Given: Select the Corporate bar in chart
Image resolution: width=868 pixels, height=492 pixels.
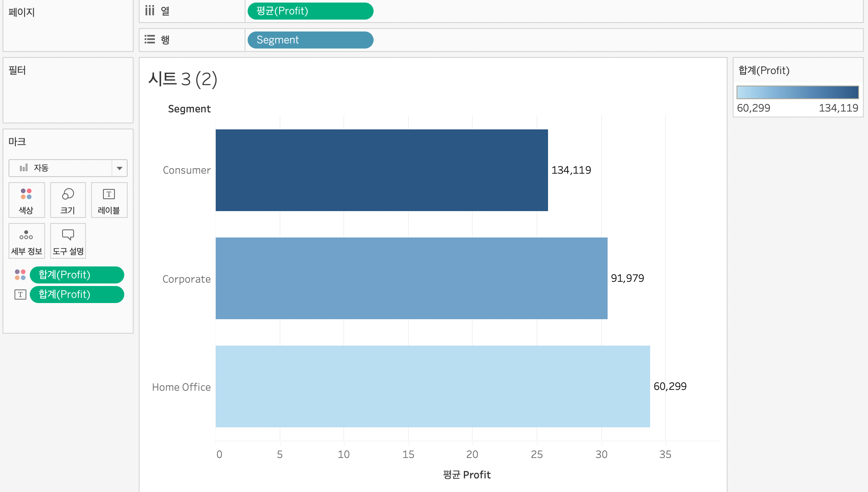Looking at the screenshot, I should (x=411, y=278).
